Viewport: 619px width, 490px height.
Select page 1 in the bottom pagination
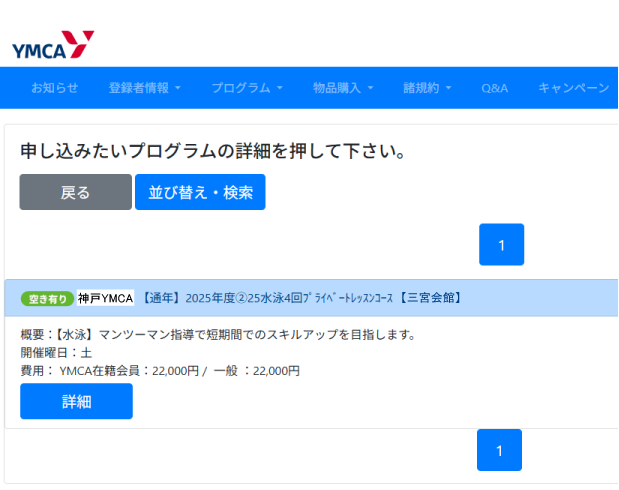pos(499,450)
